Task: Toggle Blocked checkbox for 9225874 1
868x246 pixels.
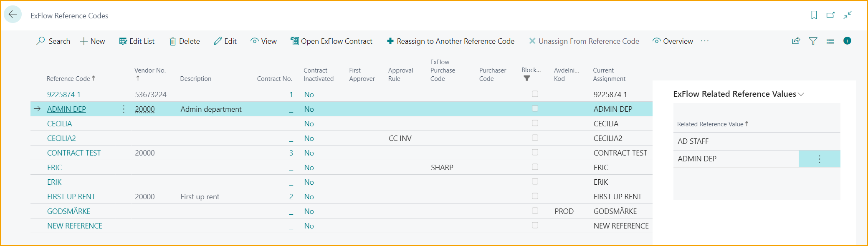Action: pos(535,94)
